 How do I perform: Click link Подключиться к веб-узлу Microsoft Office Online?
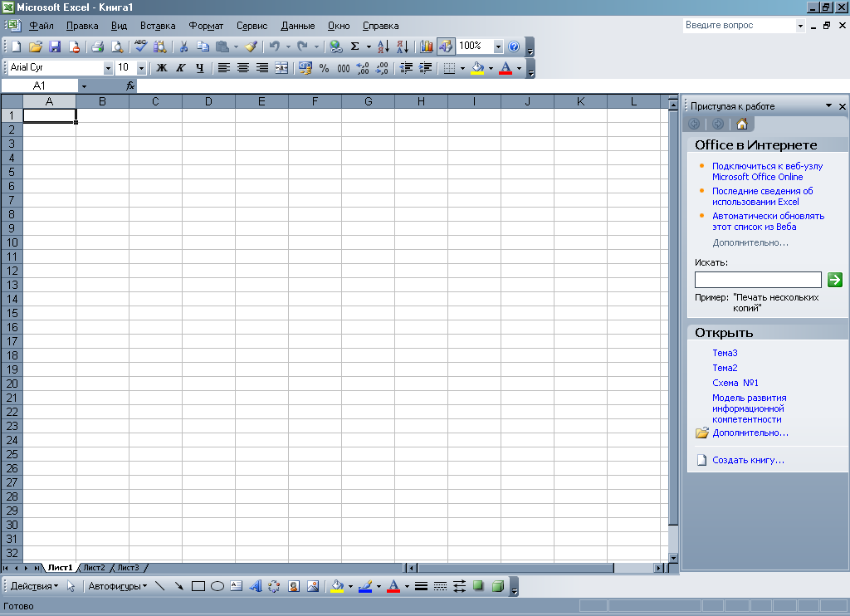point(767,171)
